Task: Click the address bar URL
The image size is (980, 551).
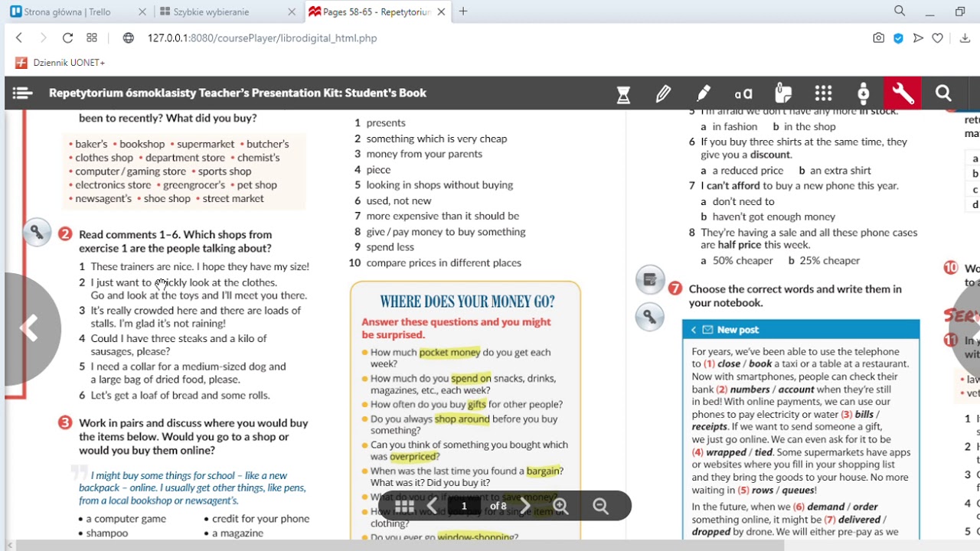Action: (x=262, y=38)
